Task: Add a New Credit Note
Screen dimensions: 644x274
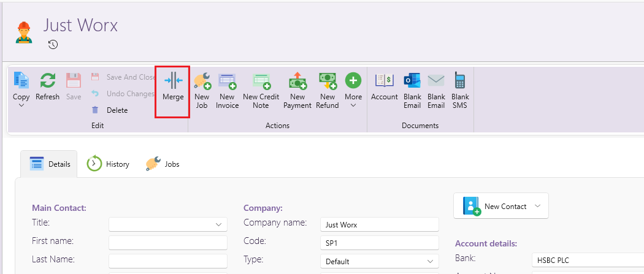Action: [261, 90]
